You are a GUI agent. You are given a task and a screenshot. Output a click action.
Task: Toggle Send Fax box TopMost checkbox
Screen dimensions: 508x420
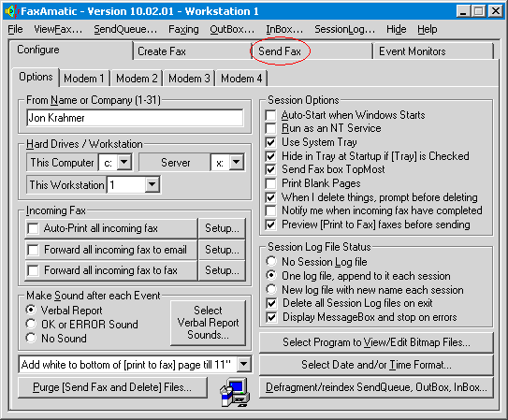pos(270,169)
